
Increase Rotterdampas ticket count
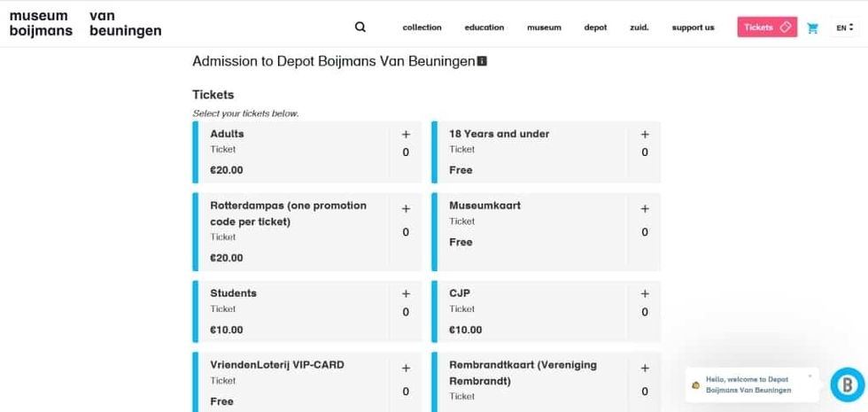406,209
